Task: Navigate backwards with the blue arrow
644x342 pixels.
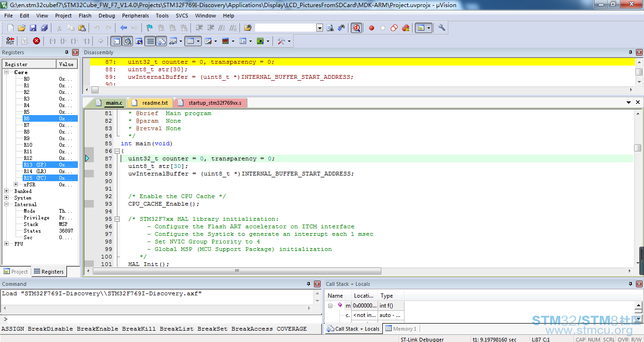Action: 124,28
